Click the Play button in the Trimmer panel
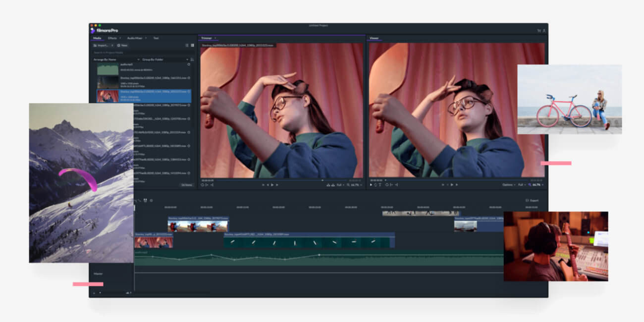The image size is (644, 322). (x=272, y=185)
